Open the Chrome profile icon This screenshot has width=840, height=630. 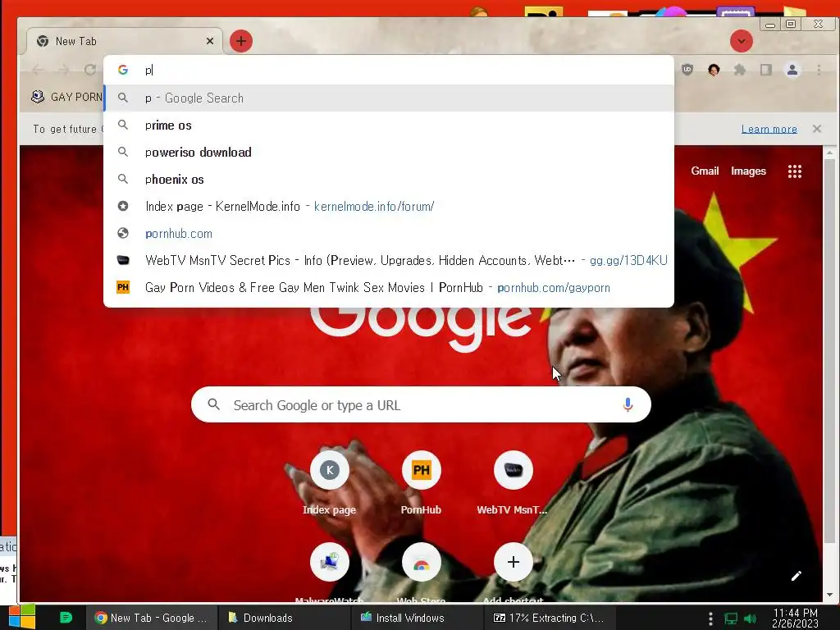click(x=792, y=70)
